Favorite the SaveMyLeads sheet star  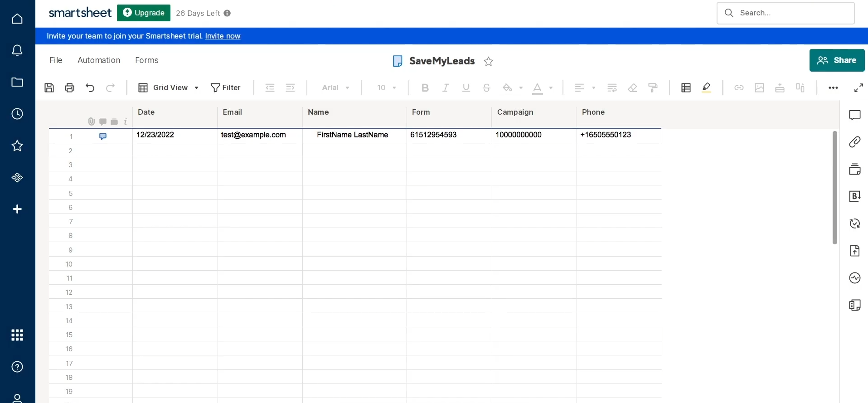coord(488,61)
